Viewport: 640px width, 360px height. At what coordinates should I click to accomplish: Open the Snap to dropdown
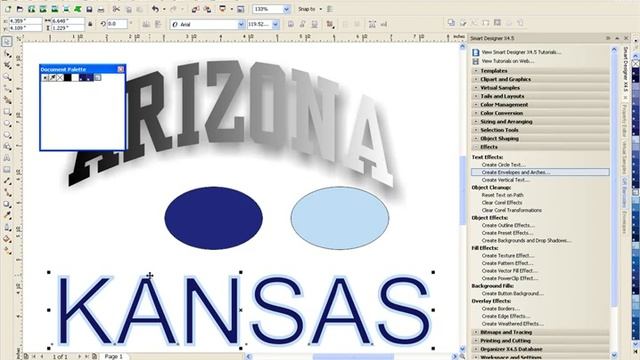(320, 9)
